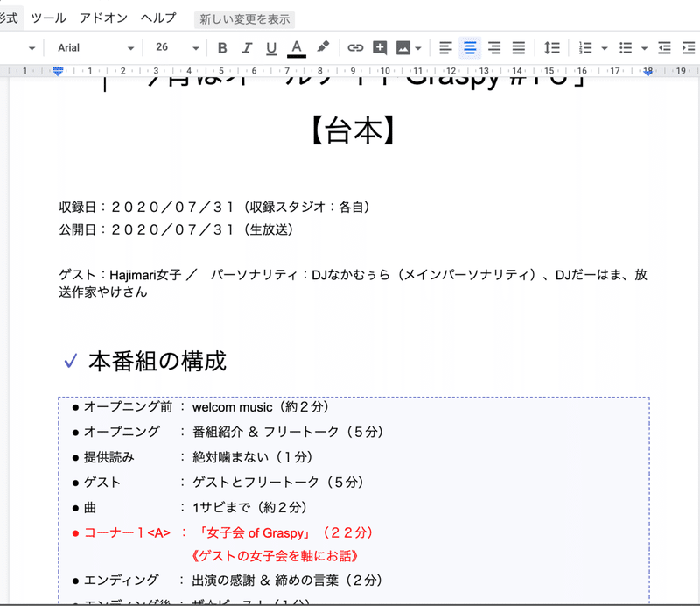Click 送作家やけさん text line
This screenshot has width=700, height=606.
pyautogui.click(x=103, y=292)
